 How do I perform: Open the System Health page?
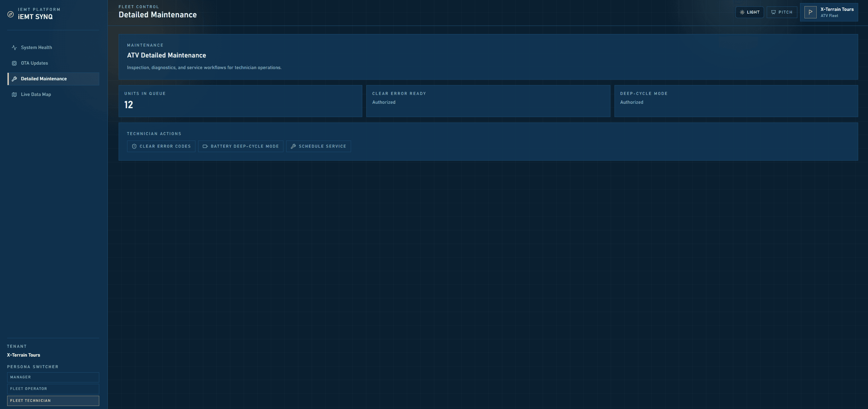(36, 48)
